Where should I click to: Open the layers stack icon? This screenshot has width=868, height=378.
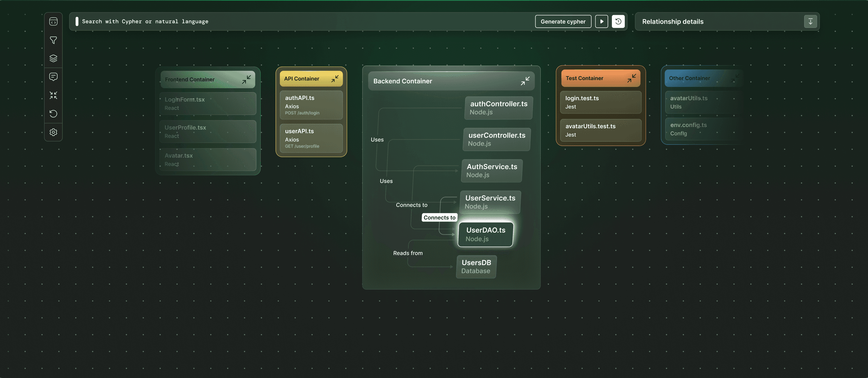point(53,58)
